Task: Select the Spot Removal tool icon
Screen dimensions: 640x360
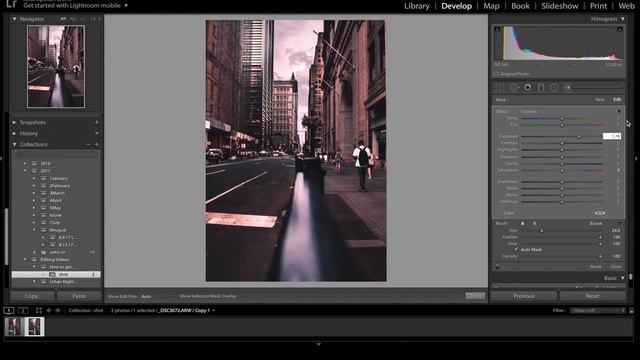Action: click(x=514, y=87)
